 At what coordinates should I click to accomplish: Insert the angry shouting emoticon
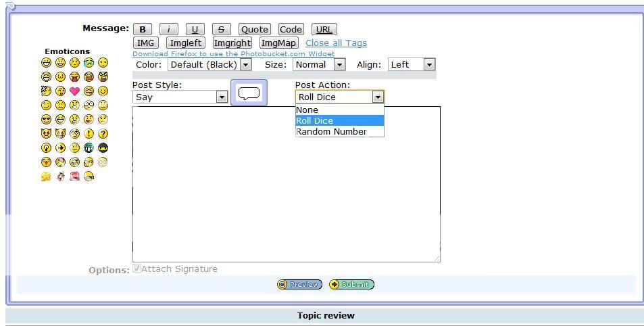click(x=103, y=76)
